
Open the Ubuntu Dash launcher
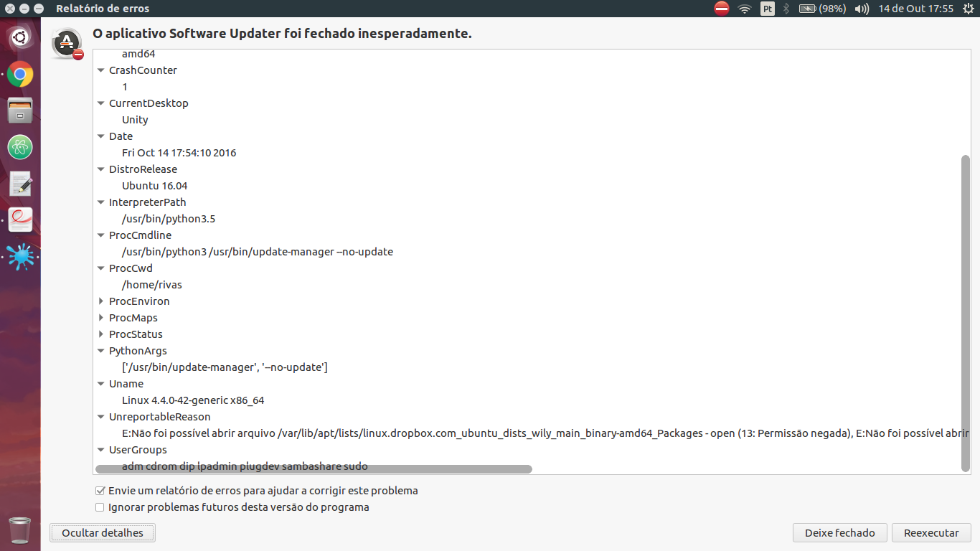(20, 37)
